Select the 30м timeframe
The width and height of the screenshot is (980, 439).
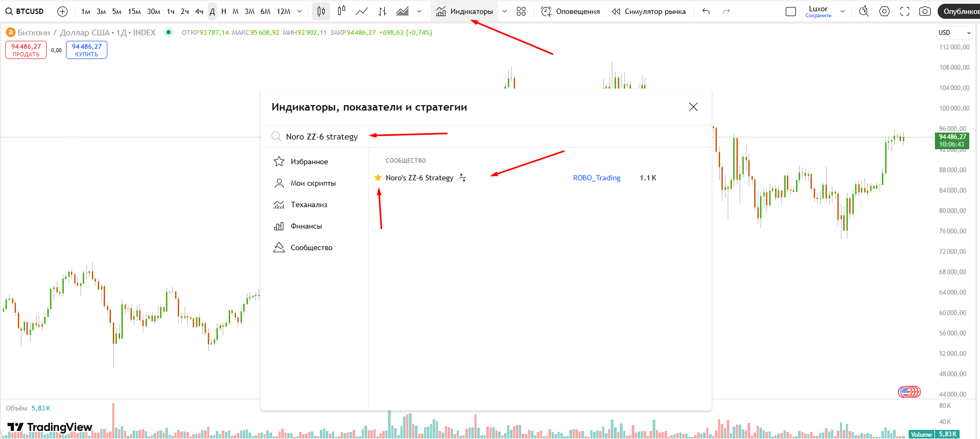click(x=153, y=11)
